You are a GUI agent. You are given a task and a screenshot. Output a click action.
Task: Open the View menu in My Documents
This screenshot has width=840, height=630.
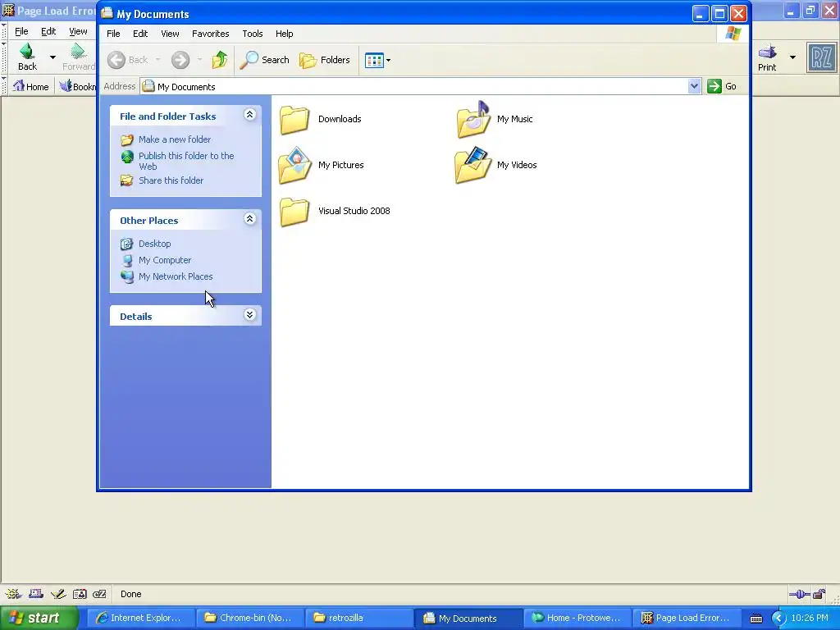[x=171, y=34]
